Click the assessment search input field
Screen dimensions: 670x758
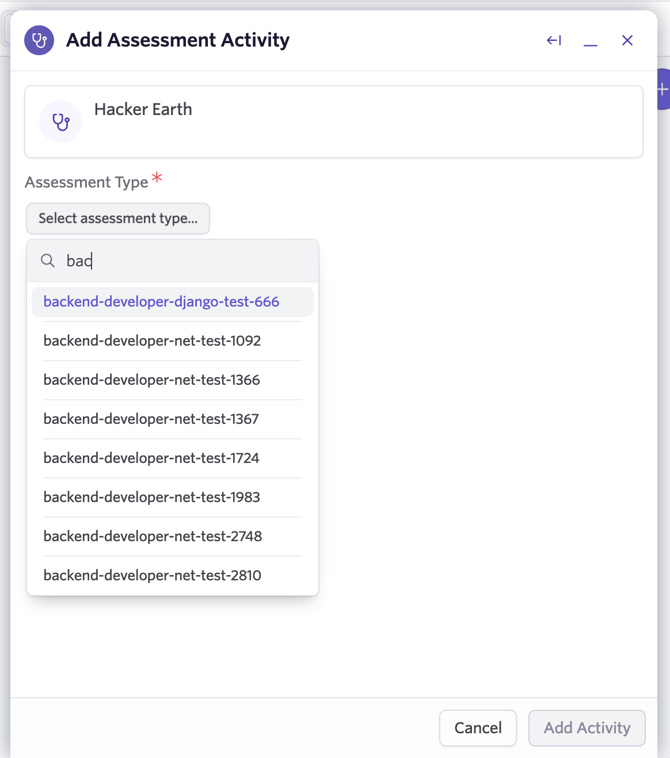185,261
